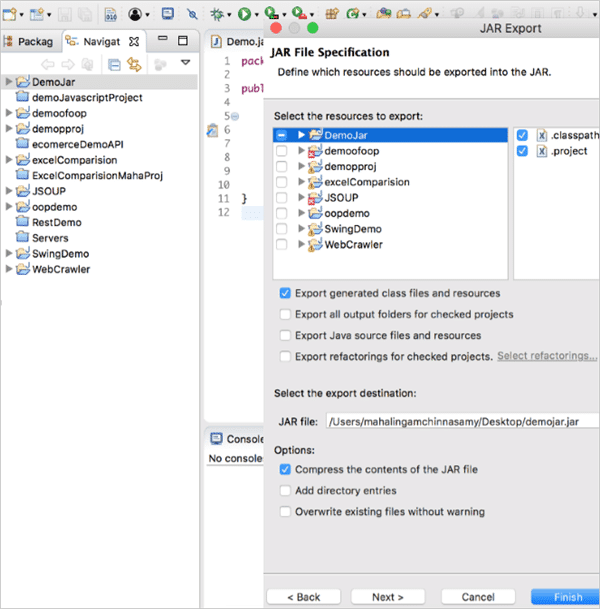Uncheck the .project file checkbox
This screenshot has height=609, width=600.
point(522,151)
